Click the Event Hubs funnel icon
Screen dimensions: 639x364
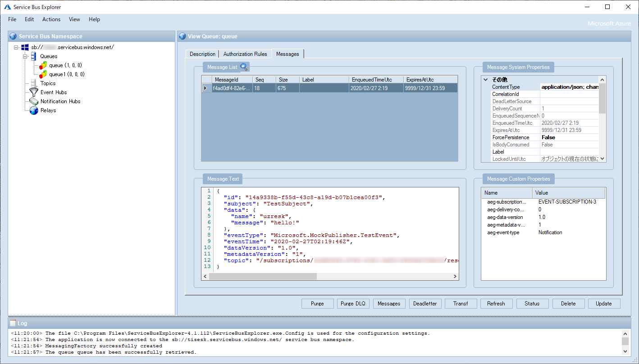(34, 92)
